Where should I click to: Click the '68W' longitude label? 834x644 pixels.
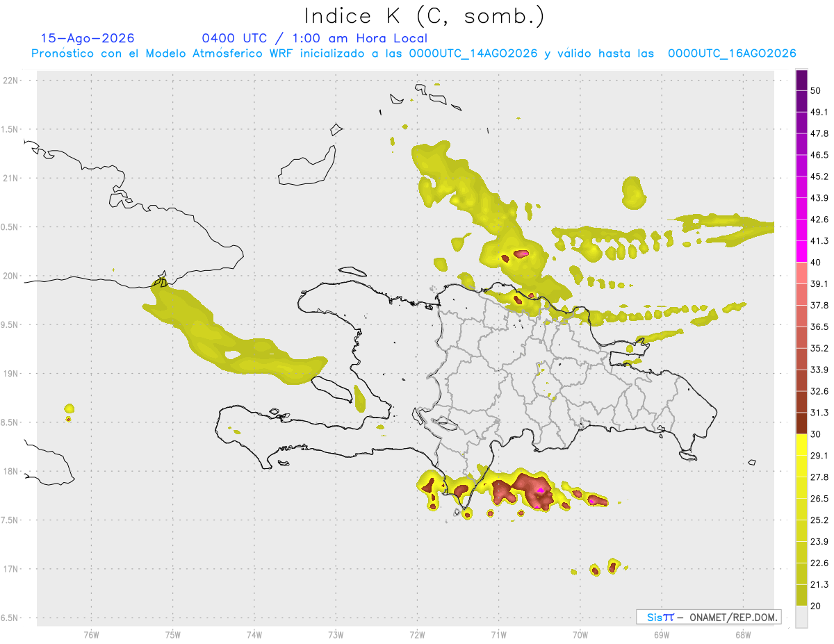pyautogui.click(x=743, y=635)
